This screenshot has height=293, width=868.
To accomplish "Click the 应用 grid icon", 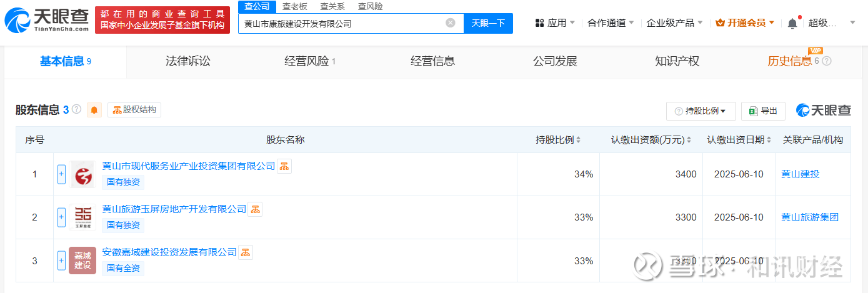I will tap(540, 23).
